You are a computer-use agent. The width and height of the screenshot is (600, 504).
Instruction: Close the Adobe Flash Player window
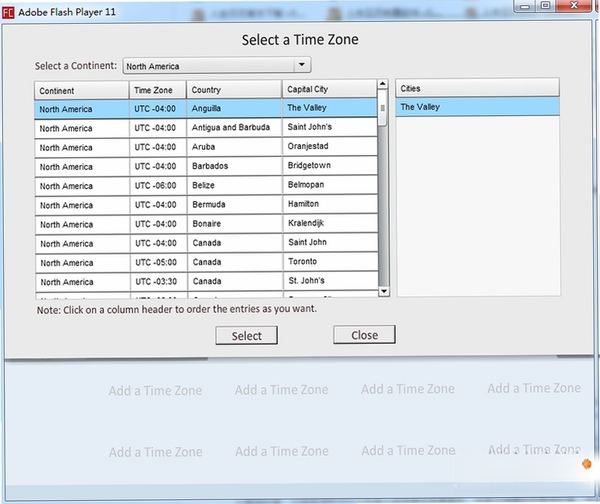pyautogui.click(x=574, y=5)
